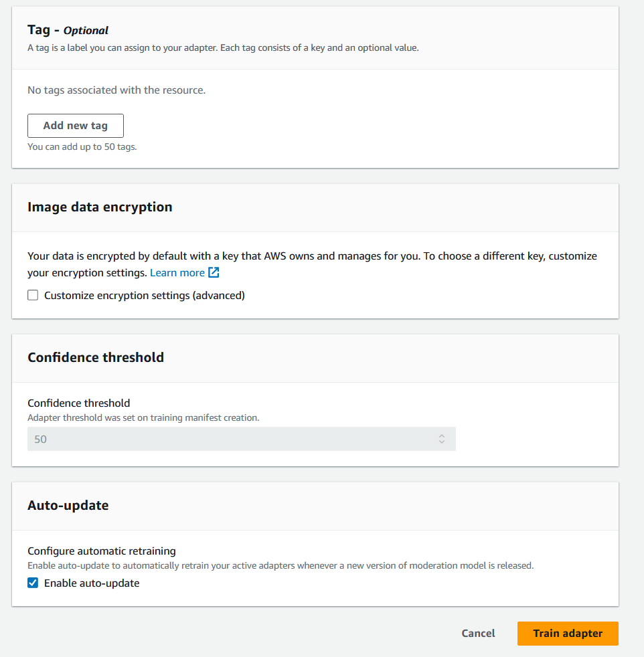Uncheck Enable auto-update
Image resolution: width=644 pixels, height=657 pixels.
(33, 583)
